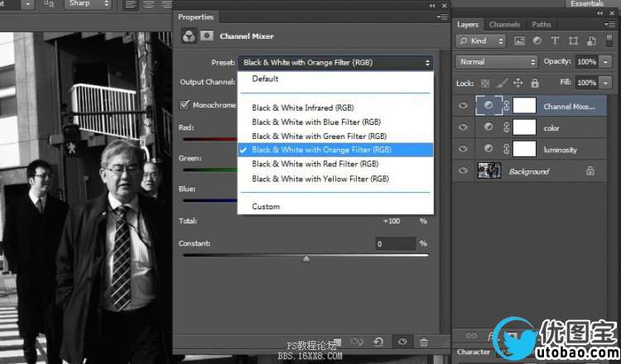Switch to the Paths tab
This screenshot has height=364, width=621.
pos(541,25)
